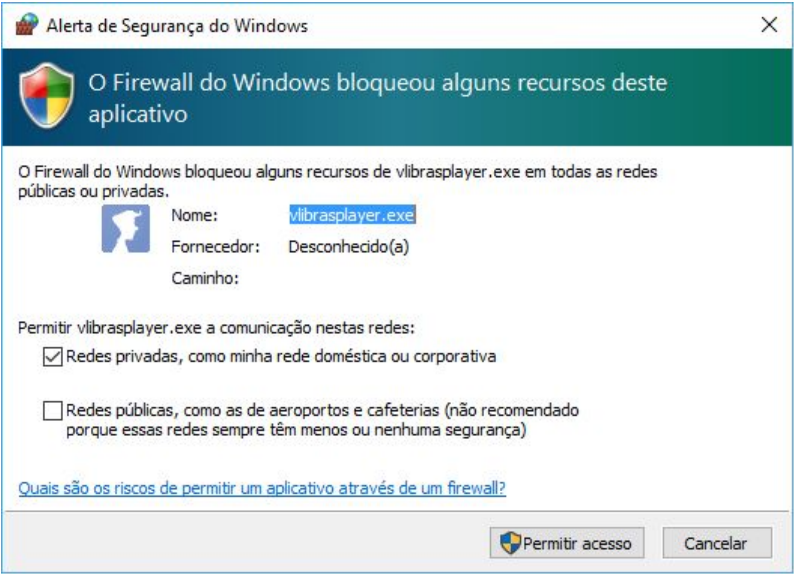
Task: Click the description mentioning públicas ou privadas
Action: 338,181
